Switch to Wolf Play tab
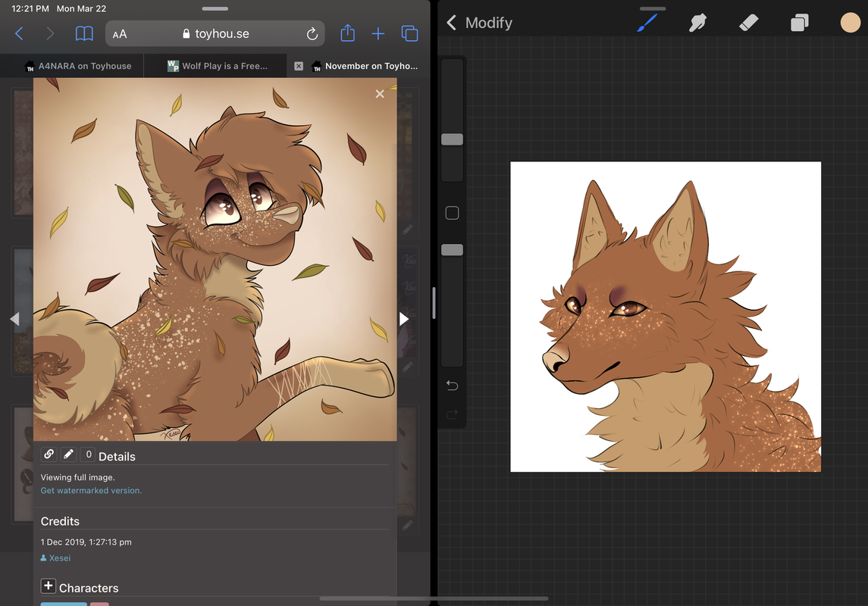The image size is (868, 606). [x=215, y=66]
